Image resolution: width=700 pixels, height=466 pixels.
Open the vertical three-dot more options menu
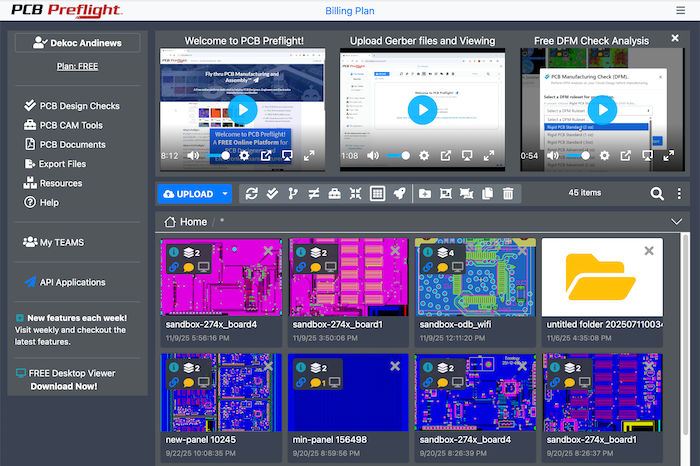point(679,194)
